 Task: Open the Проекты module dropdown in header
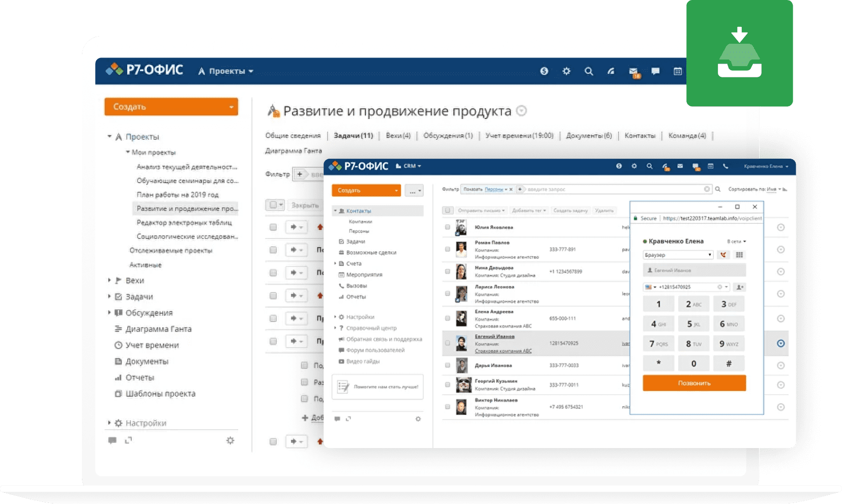pos(226,71)
